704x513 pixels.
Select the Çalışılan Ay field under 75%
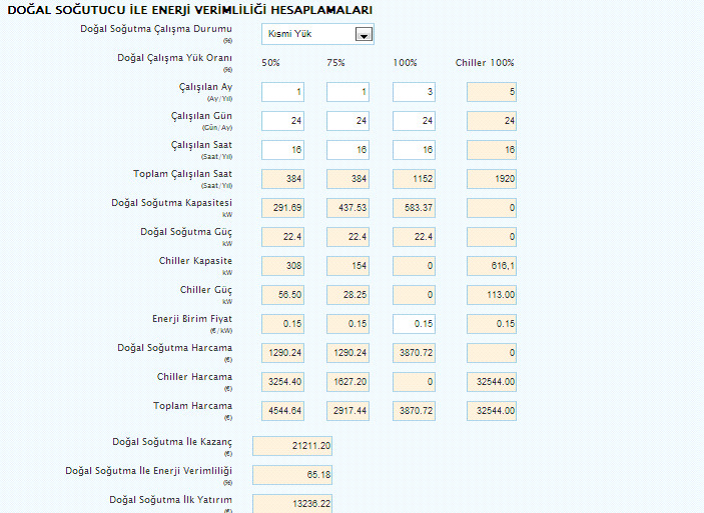click(x=347, y=93)
